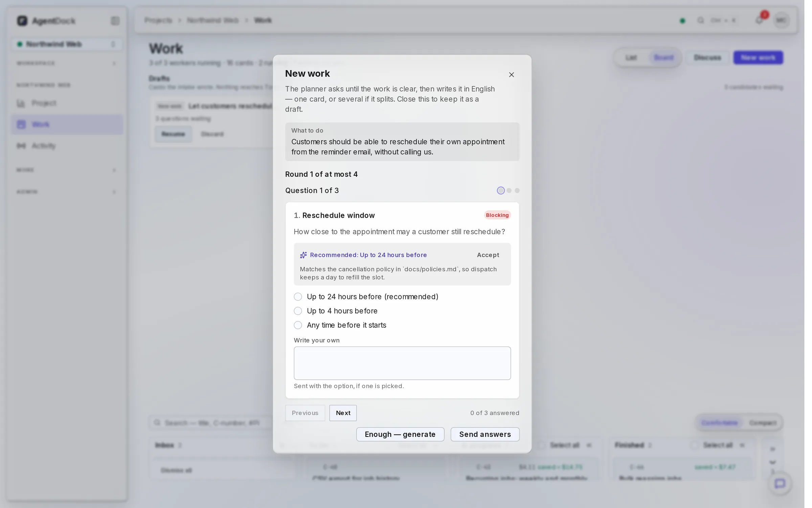Open Work in the sidebar

coord(67,124)
